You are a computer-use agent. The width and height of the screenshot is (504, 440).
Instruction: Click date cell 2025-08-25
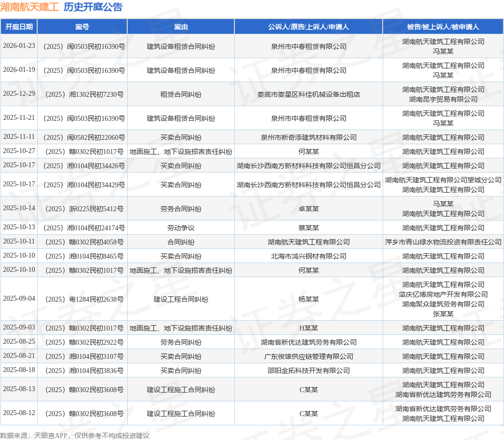19,341
